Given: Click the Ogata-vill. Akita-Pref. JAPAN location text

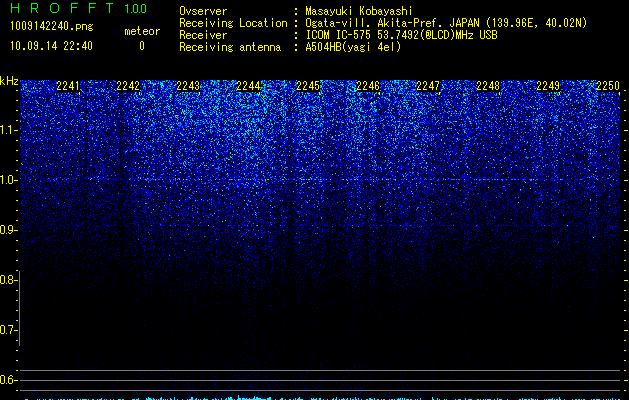Looking at the screenshot, I should tap(446, 23).
